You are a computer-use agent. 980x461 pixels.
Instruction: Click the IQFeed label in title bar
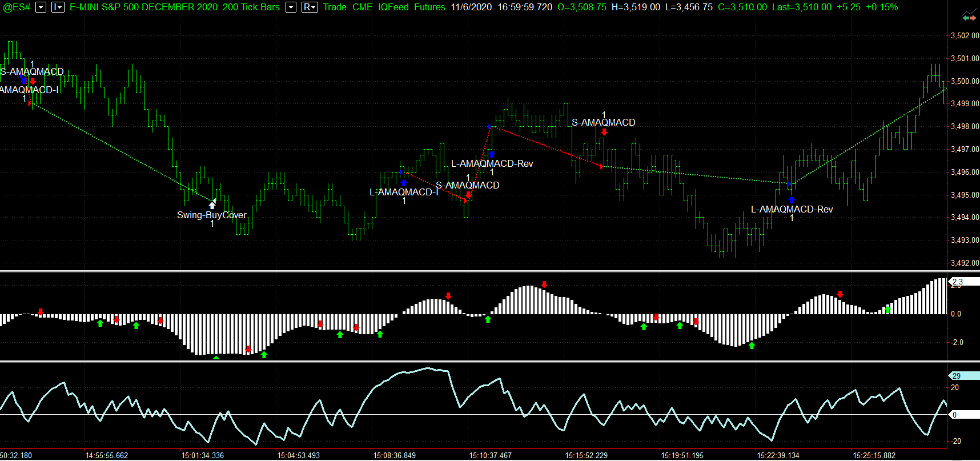pos(393,7)
